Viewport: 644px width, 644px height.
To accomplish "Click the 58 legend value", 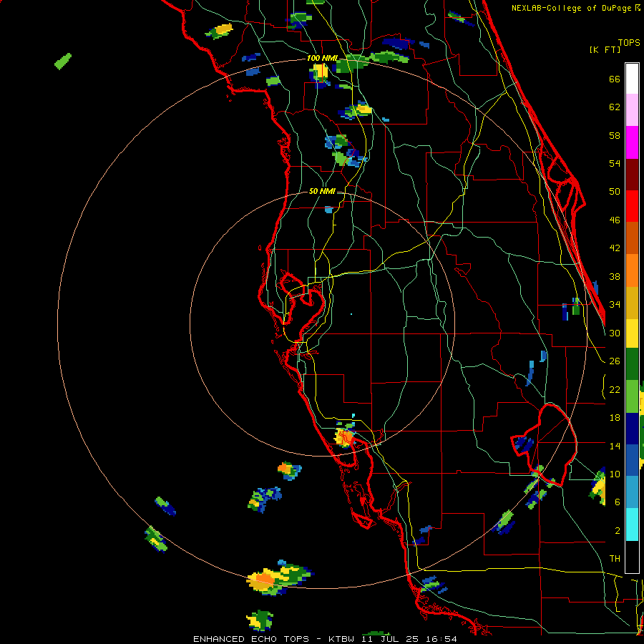I will click(615, 135).
